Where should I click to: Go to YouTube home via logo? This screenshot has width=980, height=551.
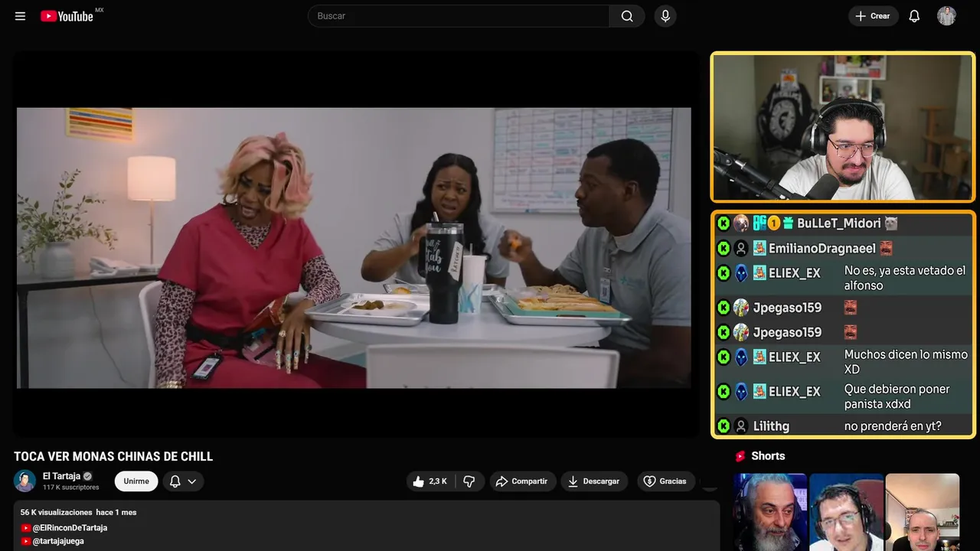(67, 16)
